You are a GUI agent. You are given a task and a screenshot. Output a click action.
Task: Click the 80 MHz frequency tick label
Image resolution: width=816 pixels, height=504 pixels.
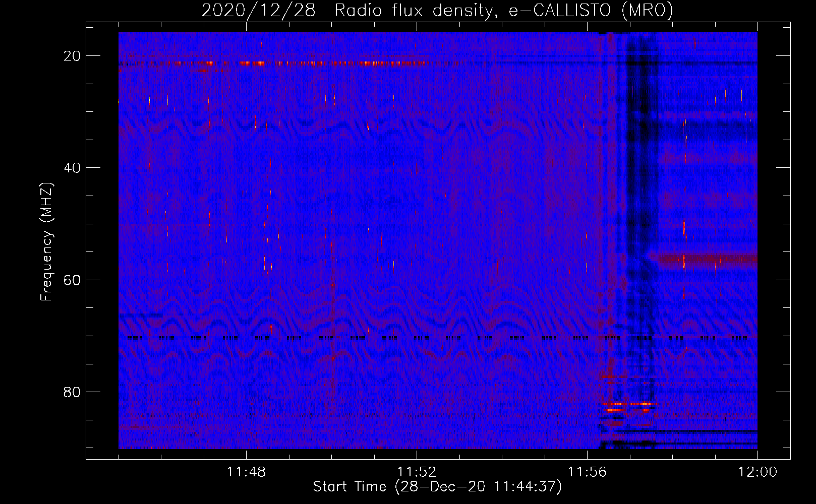click(x=73, y=392)
